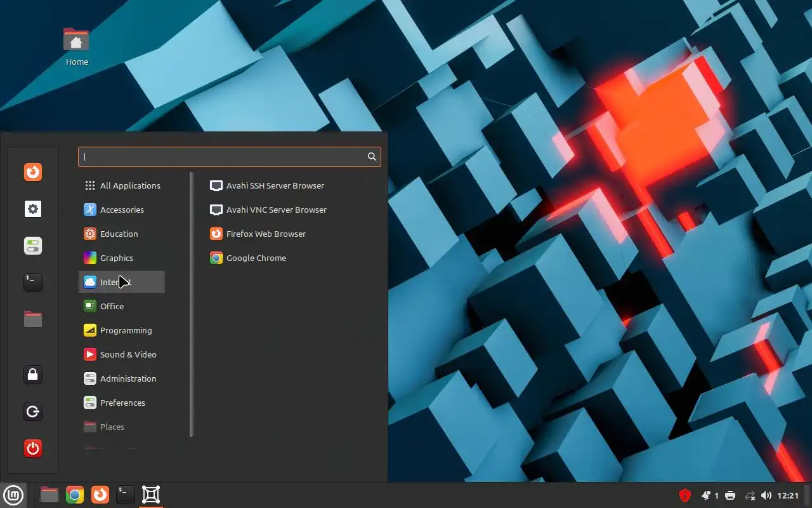
Task: Open the Education category
Action: click(x=122, y=234)
